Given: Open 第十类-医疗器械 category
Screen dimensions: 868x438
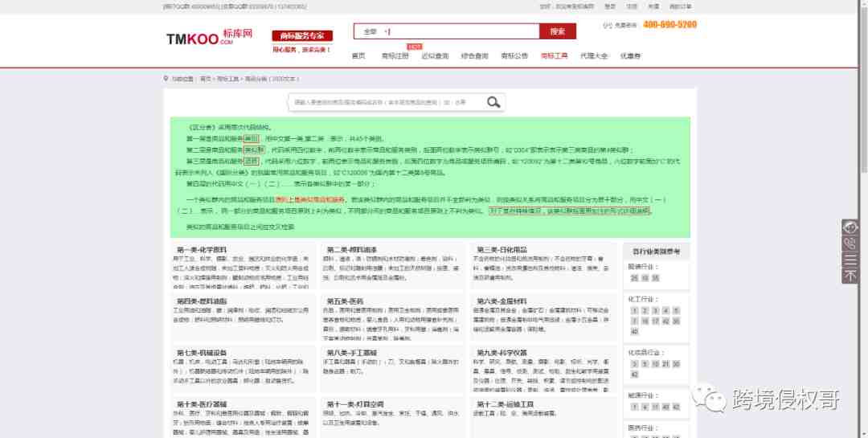Looking at the screenshot, I should coord(202,404).
